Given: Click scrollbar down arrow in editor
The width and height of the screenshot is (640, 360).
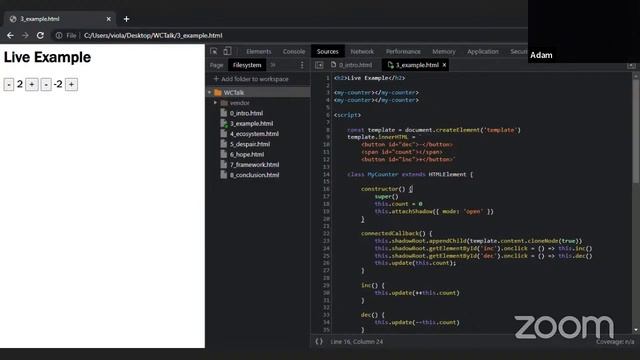Looking at the screenshot, I should click(x=636, y=330).
